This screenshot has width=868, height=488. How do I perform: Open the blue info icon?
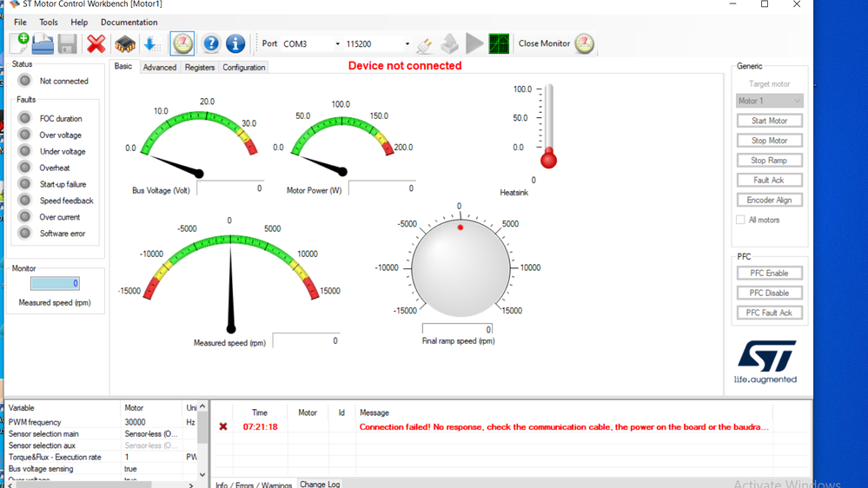(235, 43)
